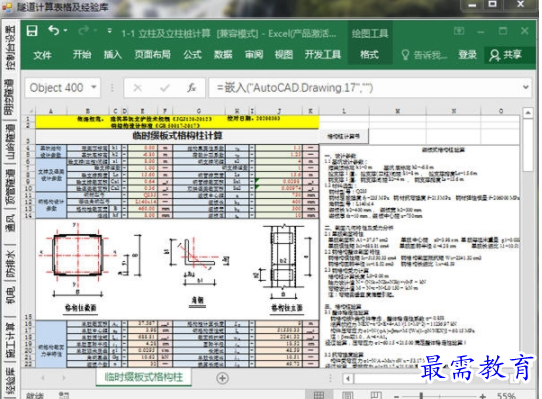Select the 临时缀板式格构柱 sheet tab

click(x=143, y=377)
